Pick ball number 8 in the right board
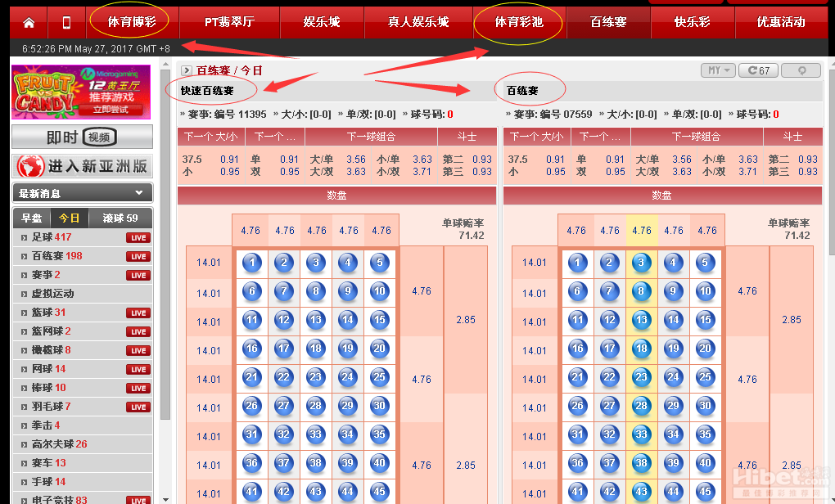The image size is (835, 504). (642, 291)
